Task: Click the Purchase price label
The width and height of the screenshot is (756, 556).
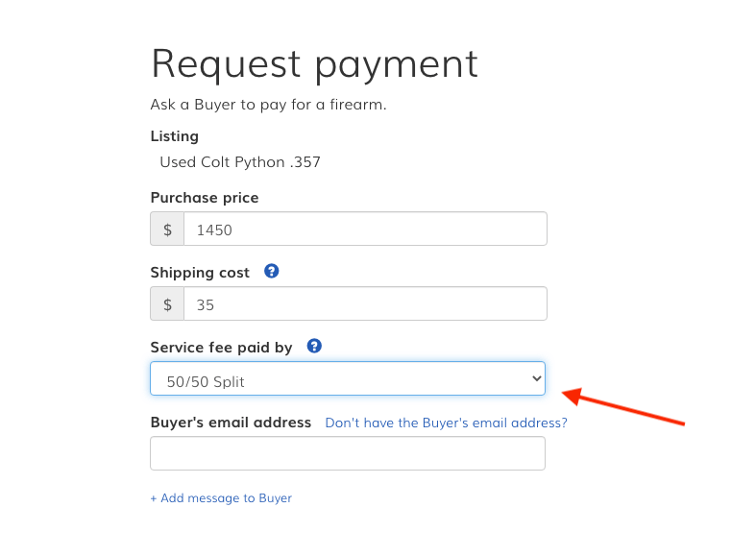Action: (x=205, y=198)
